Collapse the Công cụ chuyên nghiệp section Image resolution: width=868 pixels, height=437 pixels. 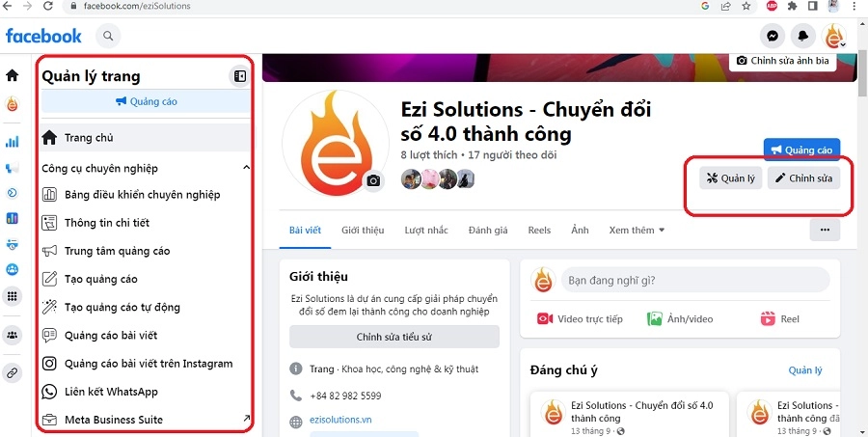[x=247, y=168]
